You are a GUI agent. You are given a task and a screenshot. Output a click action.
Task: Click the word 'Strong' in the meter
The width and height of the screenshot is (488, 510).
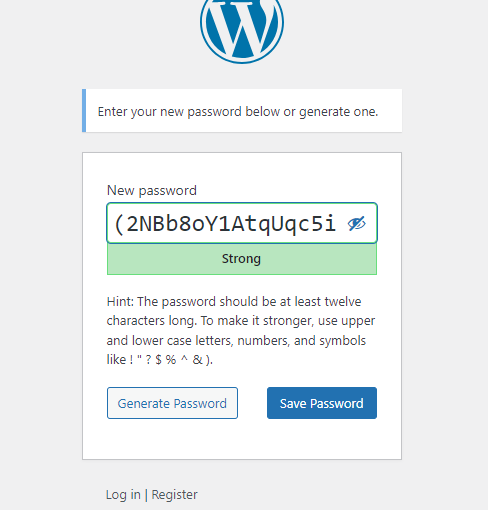[241, 259]
